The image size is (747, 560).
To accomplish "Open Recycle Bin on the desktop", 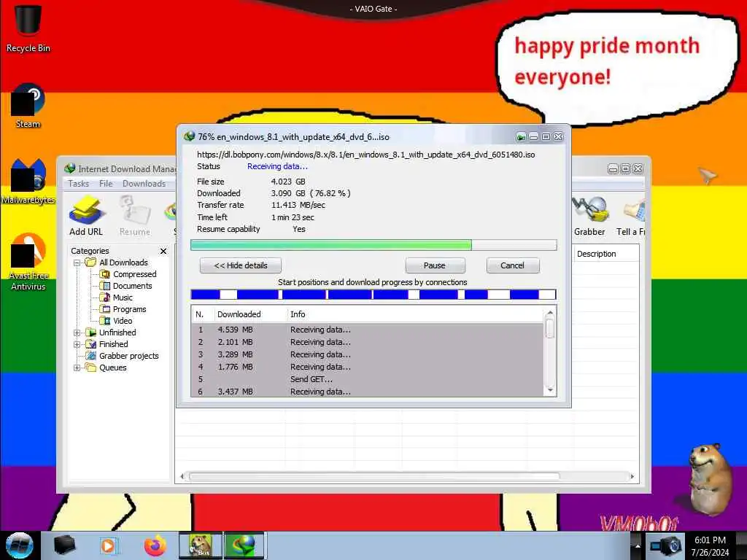I will (28, 28).
